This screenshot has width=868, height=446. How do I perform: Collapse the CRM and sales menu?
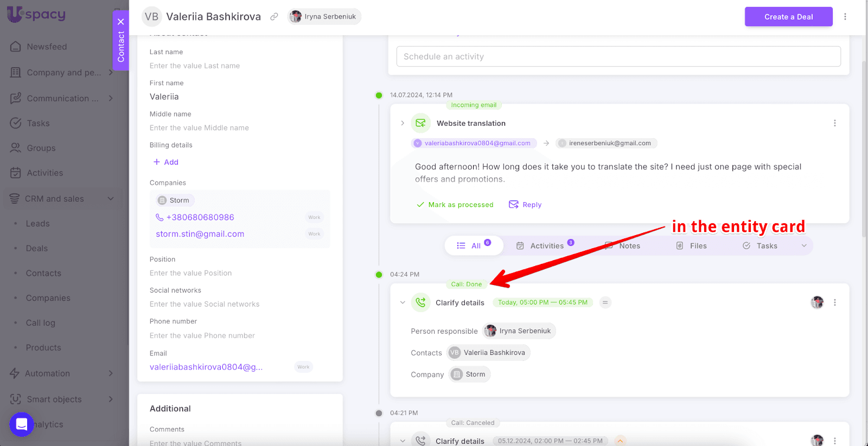111,199
